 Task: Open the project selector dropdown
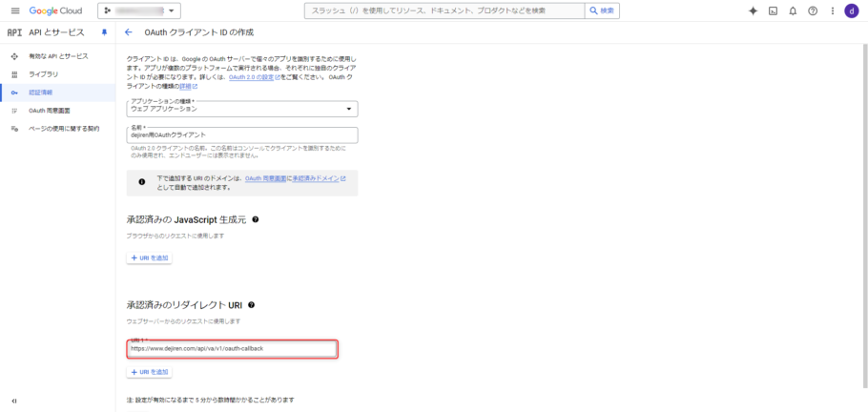139,10
